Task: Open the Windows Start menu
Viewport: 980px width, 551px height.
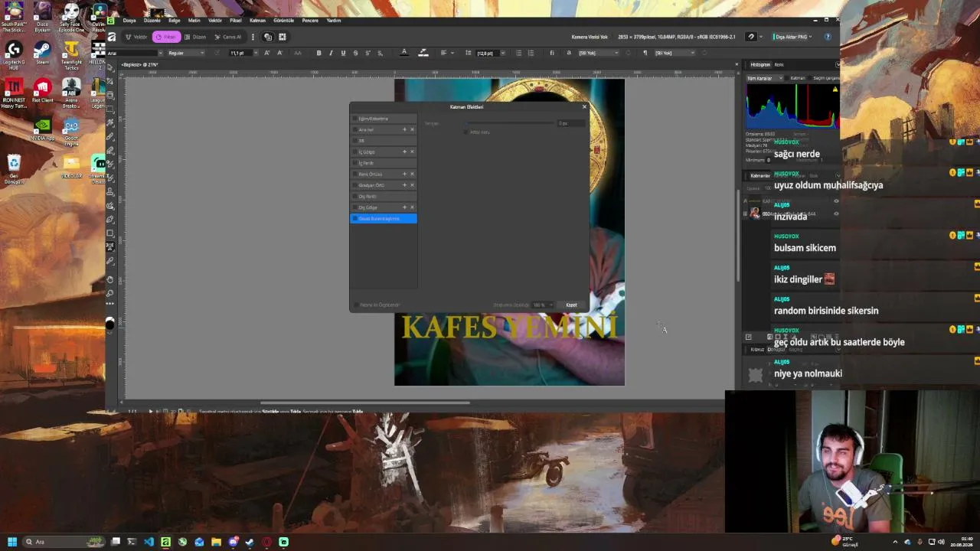Action: (12, 542)
